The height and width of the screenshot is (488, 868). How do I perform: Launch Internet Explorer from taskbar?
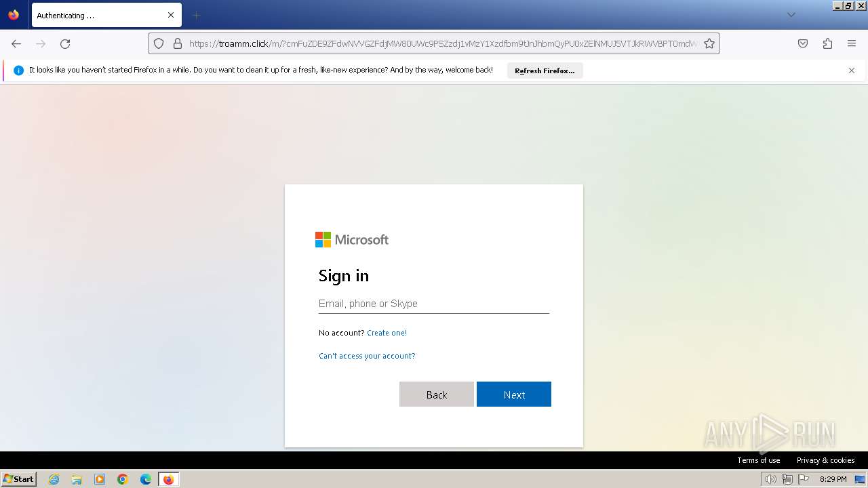click(54, 479)
